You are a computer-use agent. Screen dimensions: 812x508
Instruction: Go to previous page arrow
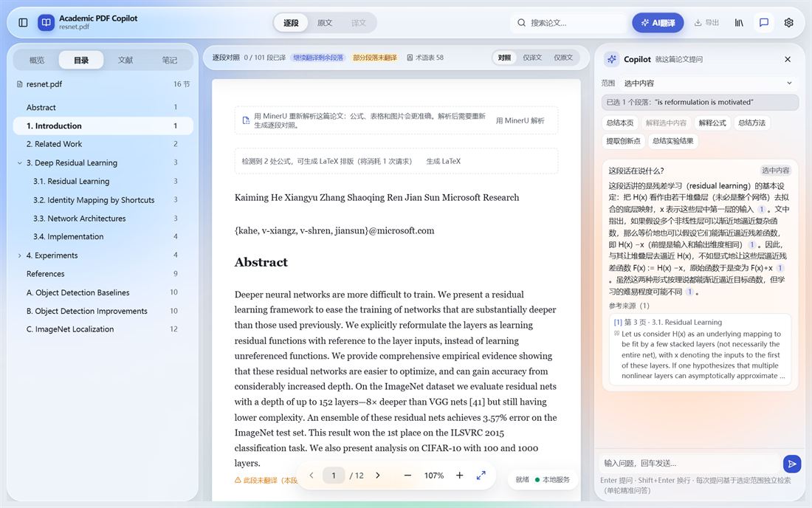312,476
